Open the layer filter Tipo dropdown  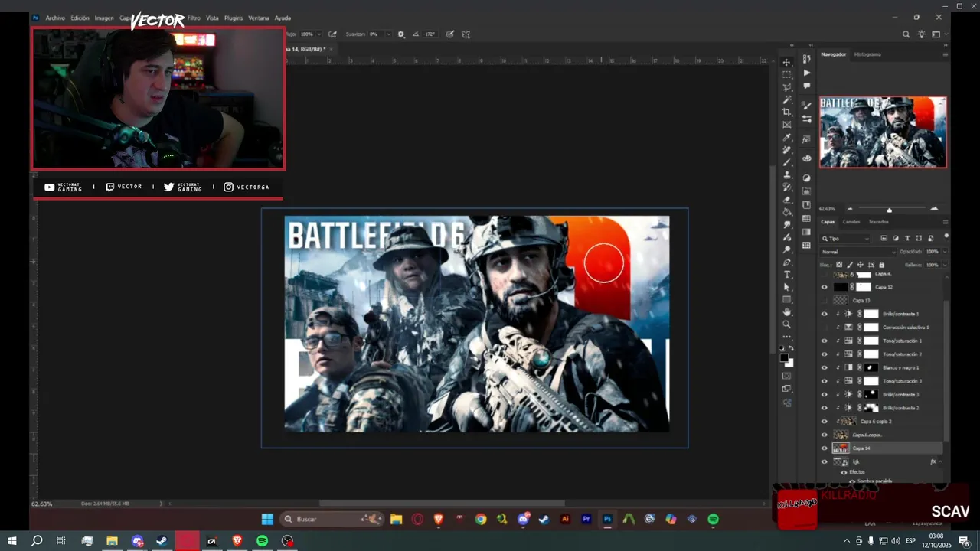click(x=845, y=239)
